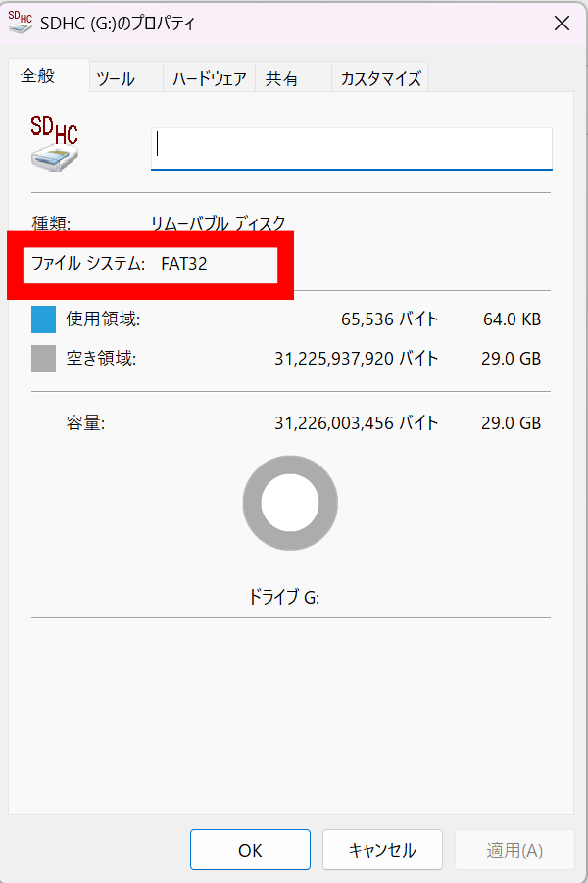Screen dimensions: 588x883
Task: Click the リムーバブル ディスク type text
Action: point(218,223)
